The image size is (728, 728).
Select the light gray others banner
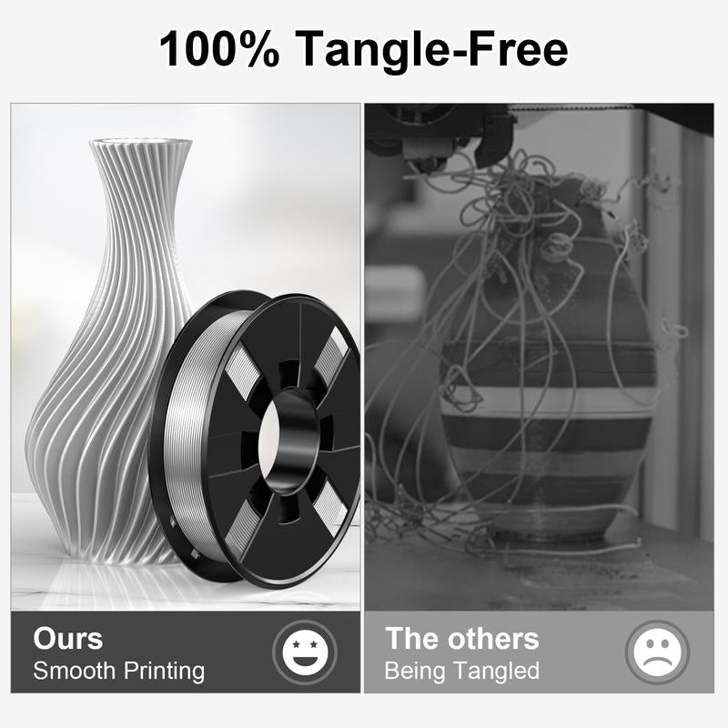(x=539, y=652)
